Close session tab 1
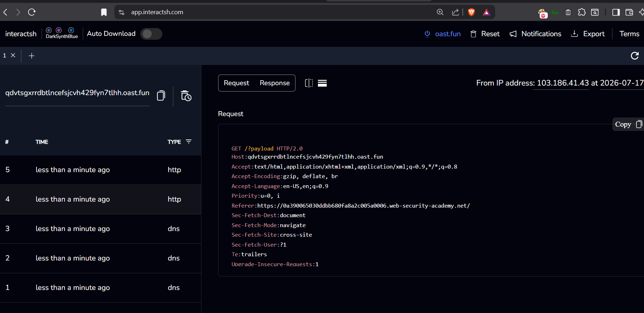This screenshot has height=313, width=644. (x=13, y=55)
